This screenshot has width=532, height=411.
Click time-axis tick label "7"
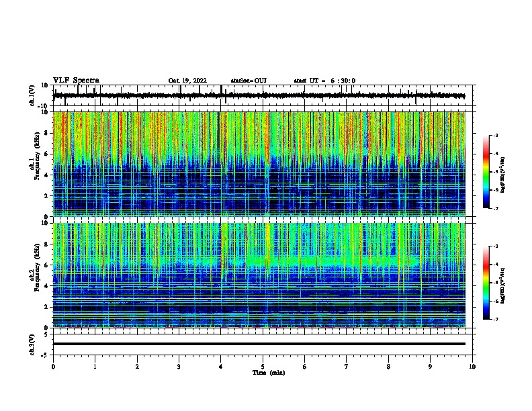click(347, 367)
